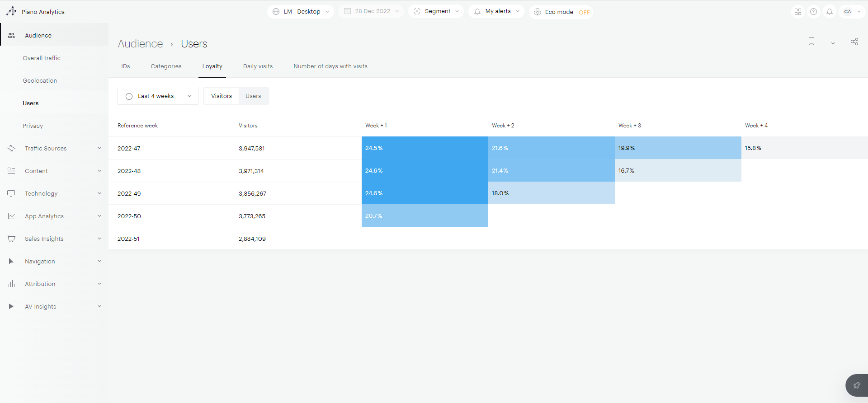The height and width of the screenshot is (403, 868).
Task: Open the 28 Dec 2022 date picker
Action: click(372, 11)
